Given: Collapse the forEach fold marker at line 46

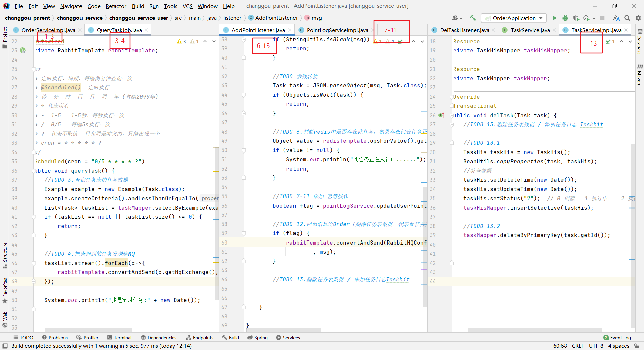Looking at the screenshot, I should pyautogui.click(x=34, y=263).
